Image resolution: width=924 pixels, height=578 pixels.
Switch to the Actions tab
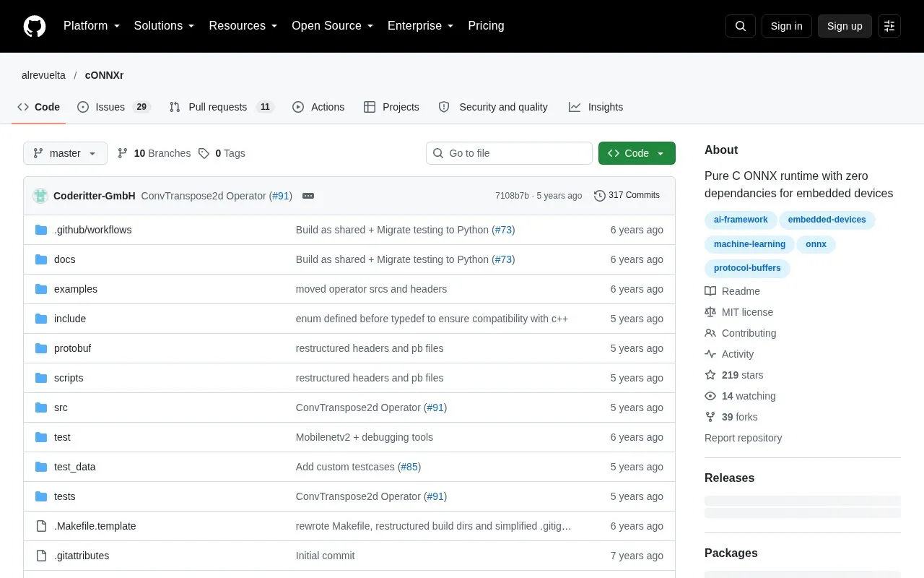(x=318, y=107)
